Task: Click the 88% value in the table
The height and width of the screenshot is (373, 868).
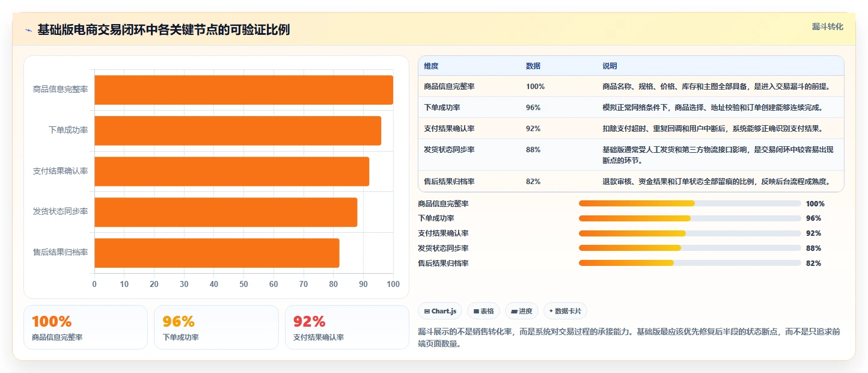Action: [x=533, y=150]
